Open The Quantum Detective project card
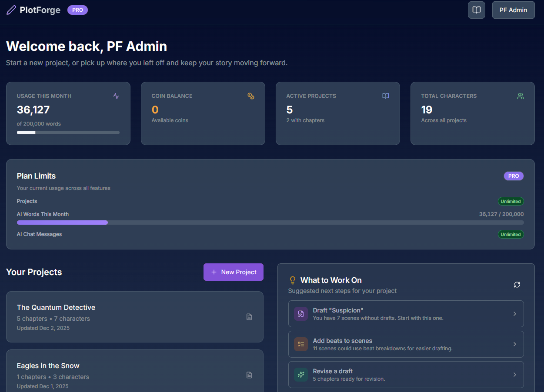The height and width of the screenshot is (392, 544). (x=135, y=317)
